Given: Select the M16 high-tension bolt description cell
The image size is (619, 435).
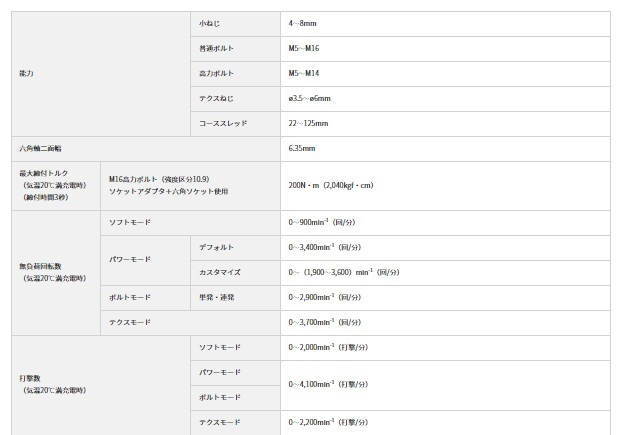Looking at the screenshot, I should 190,186.
